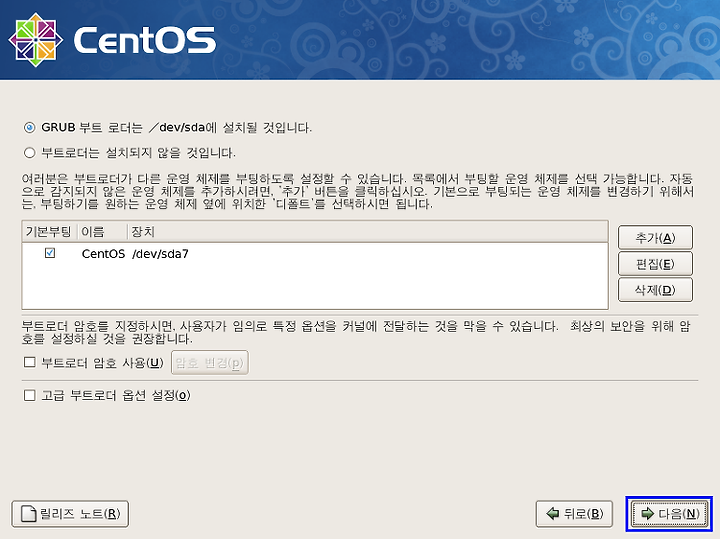This screenshot has height=539, width=720.
Task: Click the 편집(E) edit button
Action: [x=655, y=264]
